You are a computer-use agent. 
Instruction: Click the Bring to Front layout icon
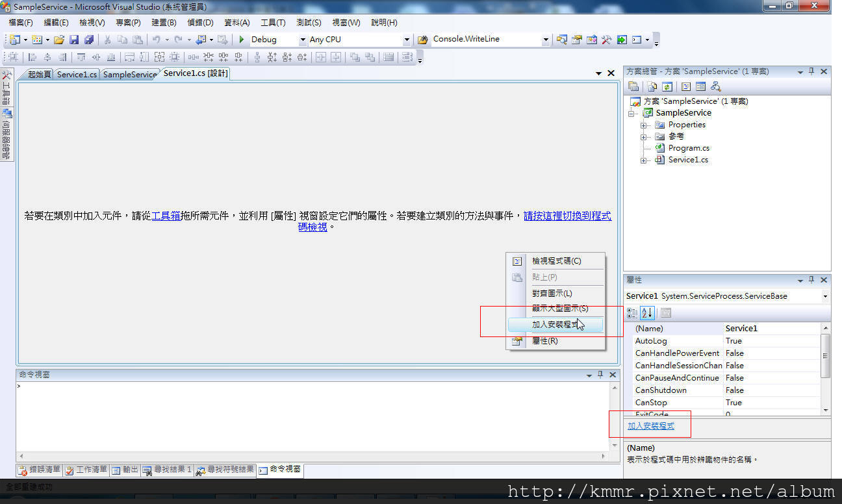[355, 57]
